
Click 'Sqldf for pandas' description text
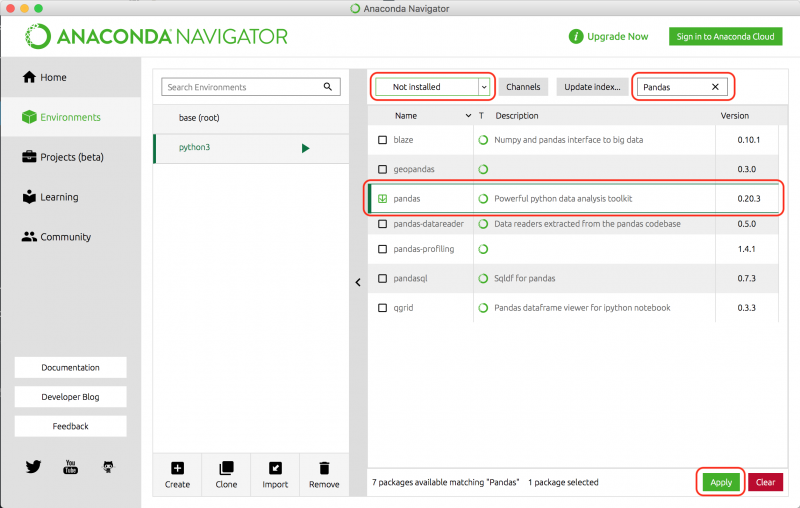[524, 278]
